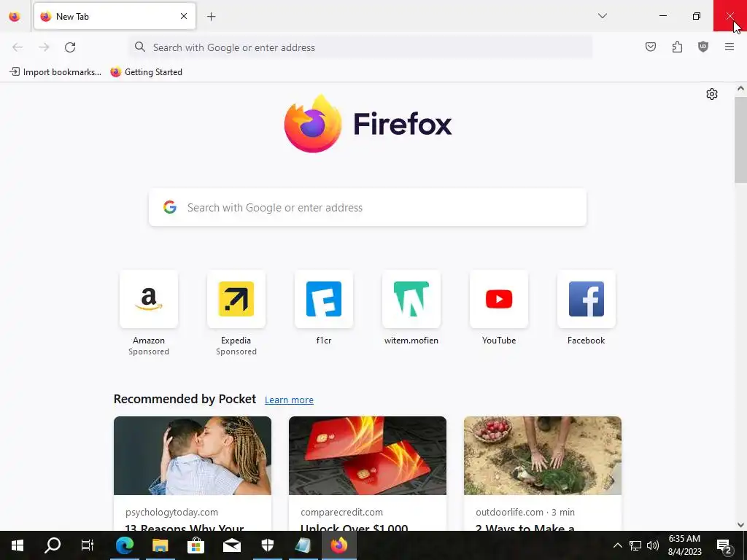
Task: Open outdoorlife.com article thumbnail
Action: (x=543, y=456)
